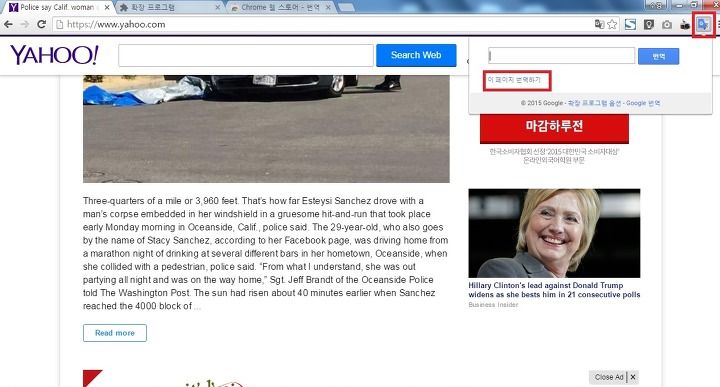Open the 확장 프로그램 옵션 link in popup
This screenshot has height=387, width=720.
595,103
